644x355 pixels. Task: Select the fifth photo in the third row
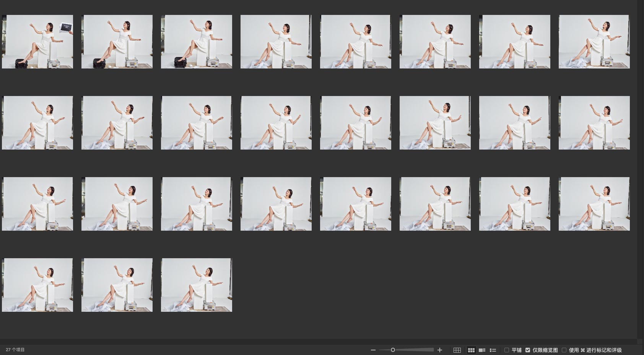pos(355,204)
